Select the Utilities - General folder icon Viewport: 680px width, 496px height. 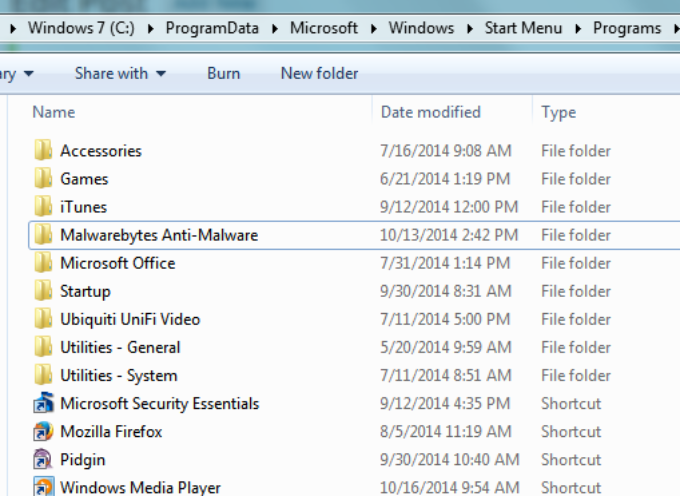point(43,347)
